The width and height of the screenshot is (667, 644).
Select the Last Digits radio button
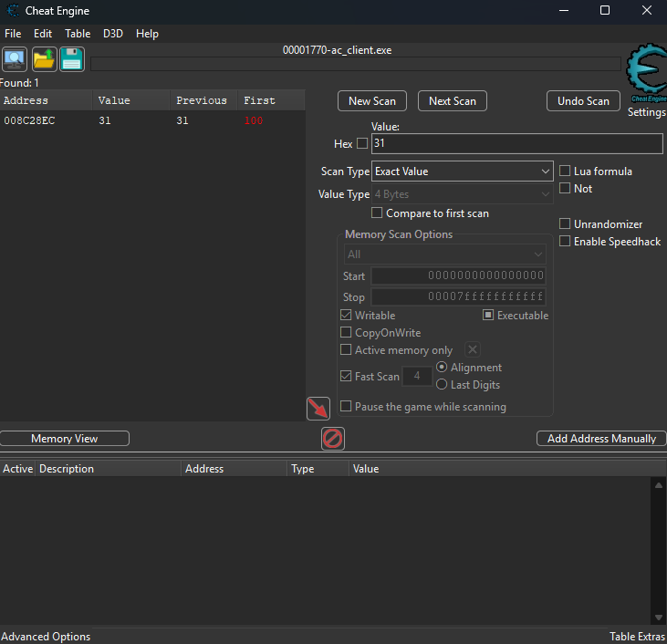tap(442, 385)
